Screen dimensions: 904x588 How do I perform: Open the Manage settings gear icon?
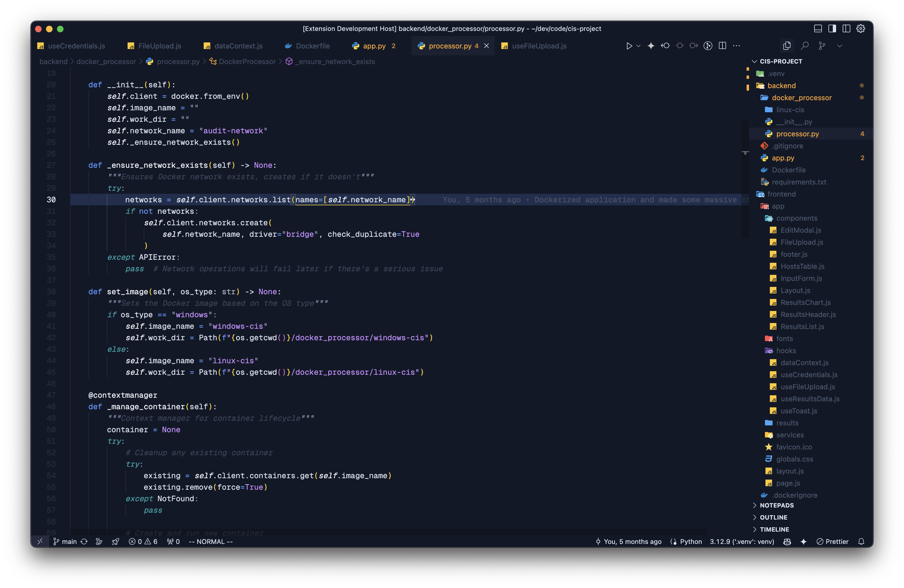click(x=861, y=28)
